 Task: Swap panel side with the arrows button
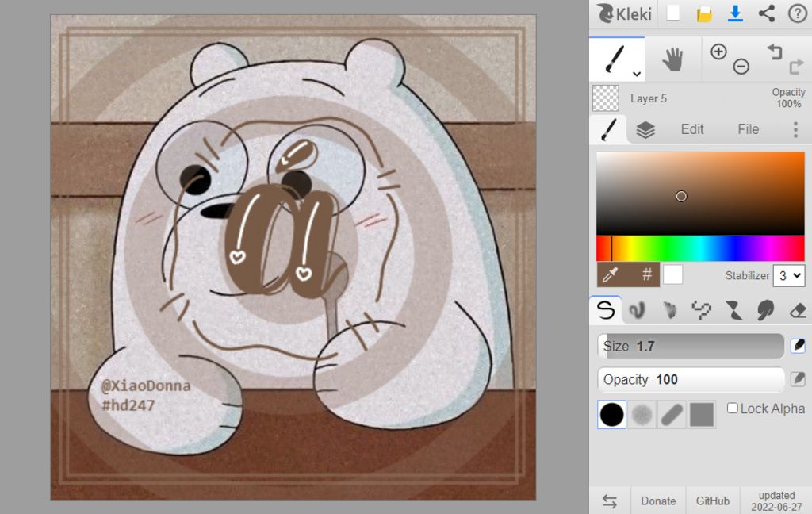tap(610, 501)
